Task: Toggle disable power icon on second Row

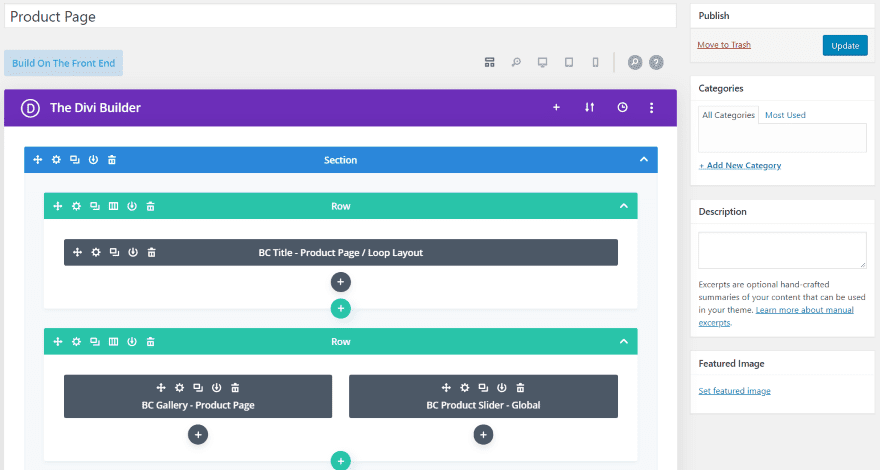Action: (x=132, y=341)
